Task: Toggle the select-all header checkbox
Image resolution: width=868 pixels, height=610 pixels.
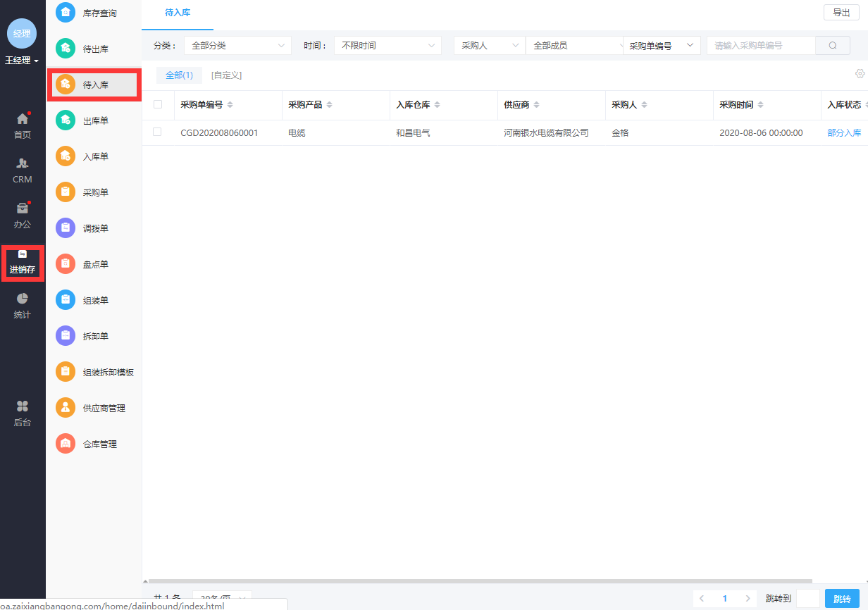Action: [x=158, y=104]
